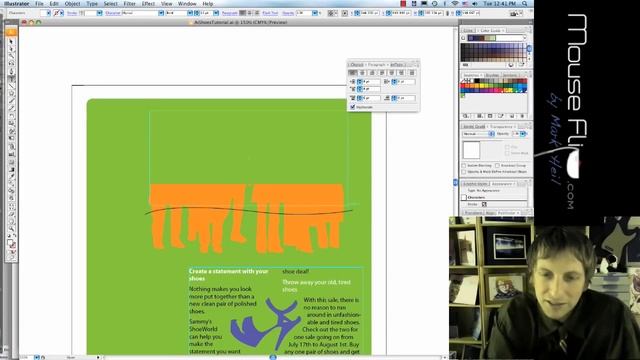Justify with last line centered

coord(392,73)
